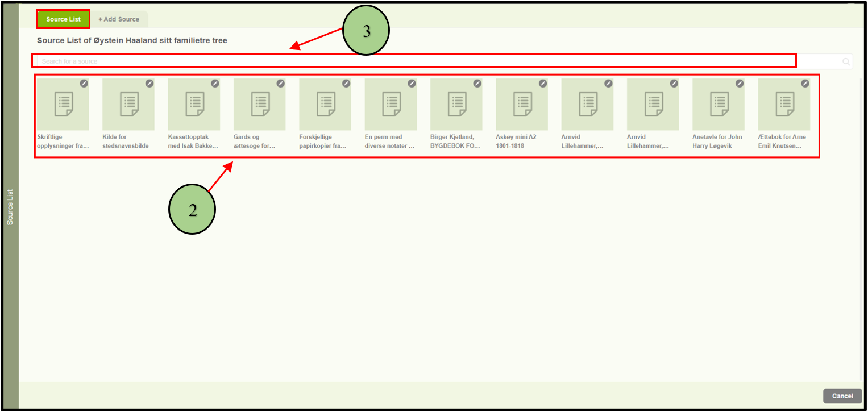This screenshot has width=868, height=412.
Task: Open the En perm med diverse notater thumbnail
Action: point(391,105)
